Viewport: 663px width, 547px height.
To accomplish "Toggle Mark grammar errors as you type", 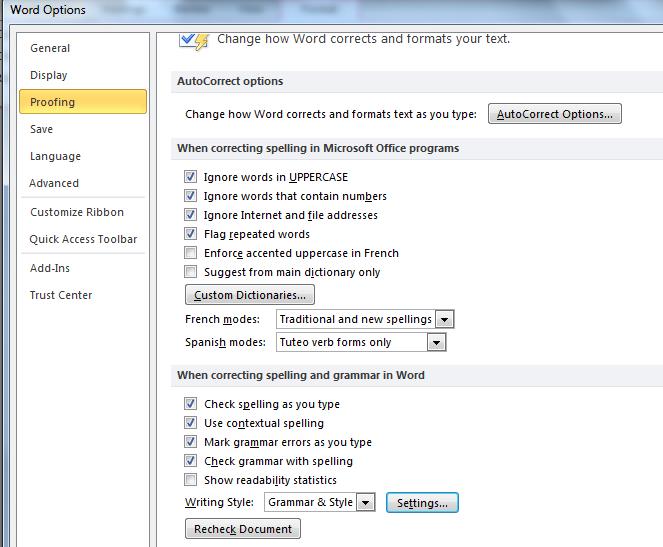I will [x=190, y=442].
